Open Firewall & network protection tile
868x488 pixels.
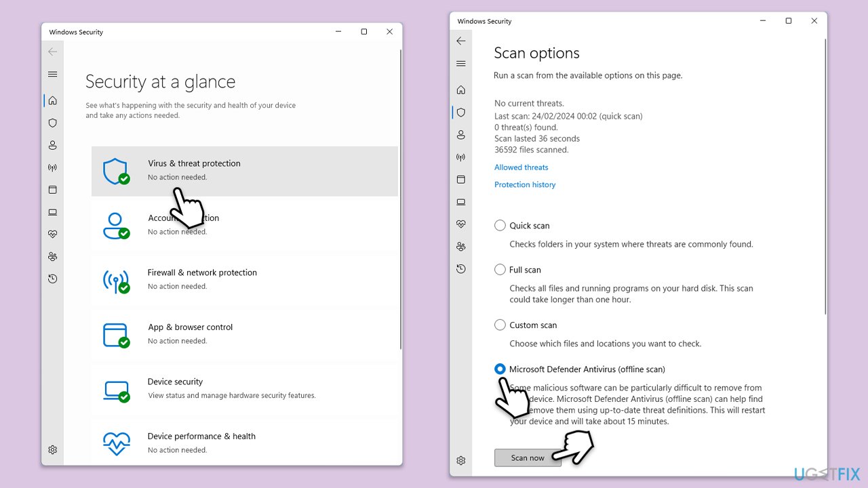click(x=244, y=279)
